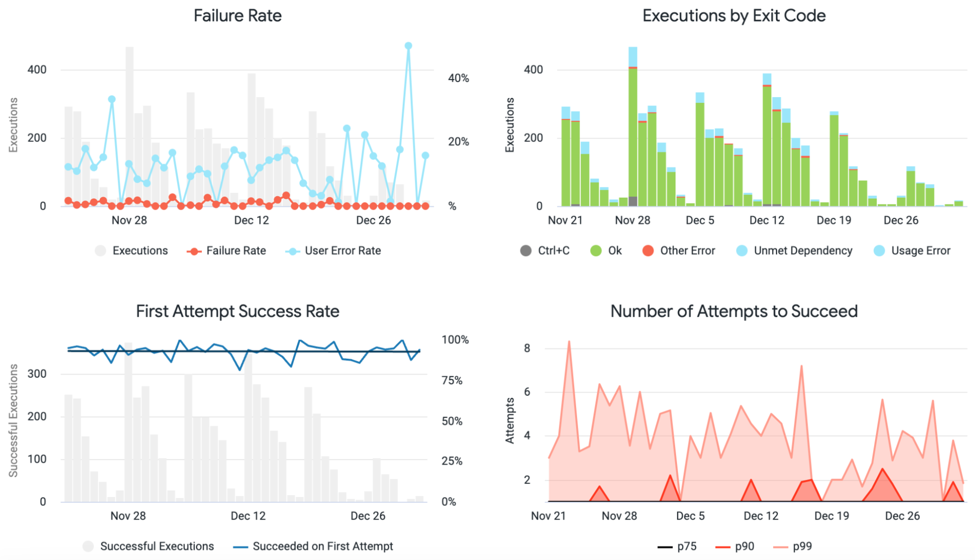This screenshot has width=975, height=560.
Task: Click Successful Executions legend circle
Action: click(88, 546)
